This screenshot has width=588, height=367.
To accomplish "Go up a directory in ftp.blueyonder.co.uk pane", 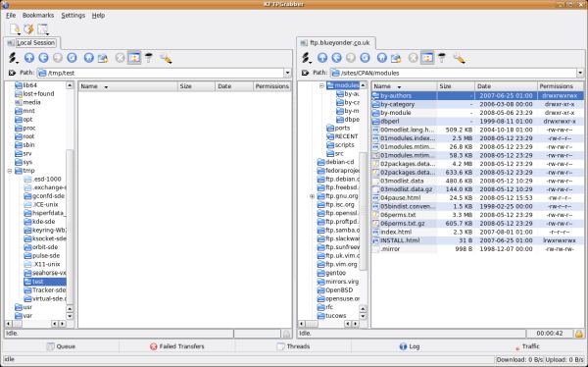I will 322,58.
